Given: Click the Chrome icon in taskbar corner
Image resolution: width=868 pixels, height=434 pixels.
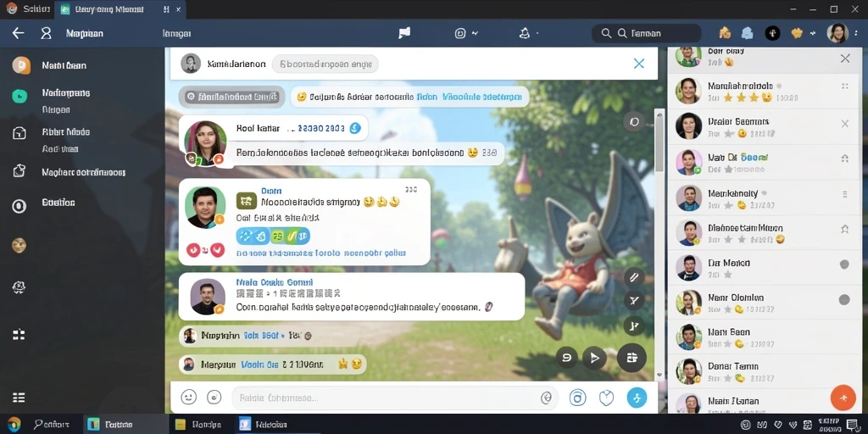Looking at the screenshot, I should click(14, 425).
